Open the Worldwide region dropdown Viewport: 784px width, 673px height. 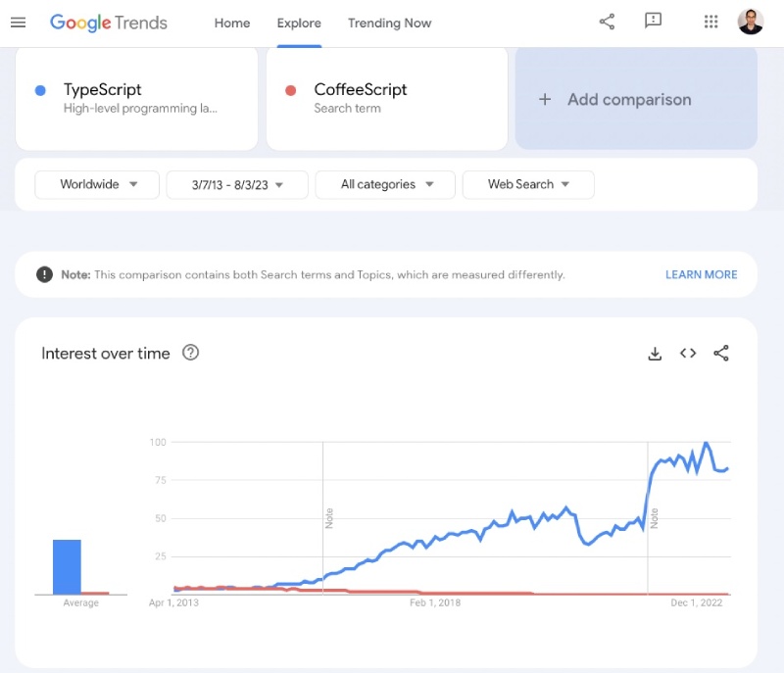(x=96, y=184)
